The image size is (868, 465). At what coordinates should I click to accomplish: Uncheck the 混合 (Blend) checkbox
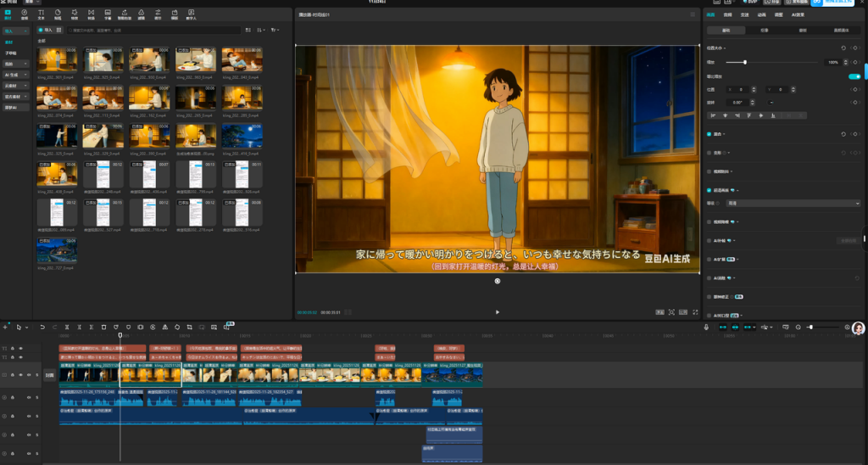point(709,134)
